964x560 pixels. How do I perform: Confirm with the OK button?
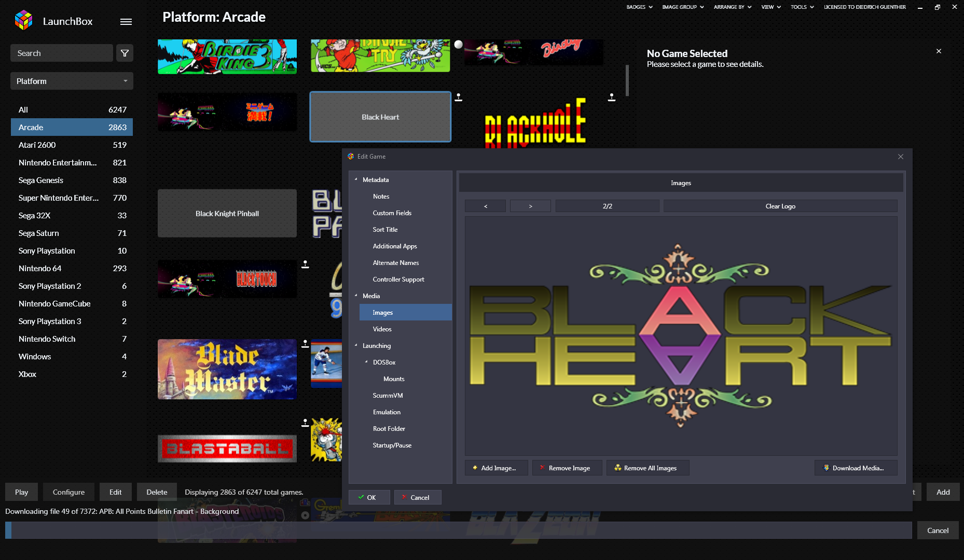[369, 497]
